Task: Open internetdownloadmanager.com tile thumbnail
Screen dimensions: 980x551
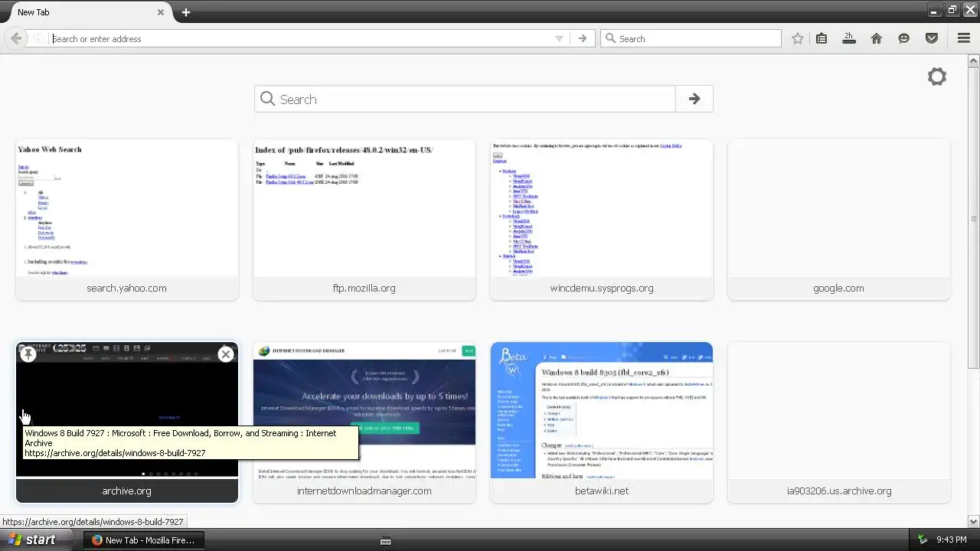Action: pos(364,411)
